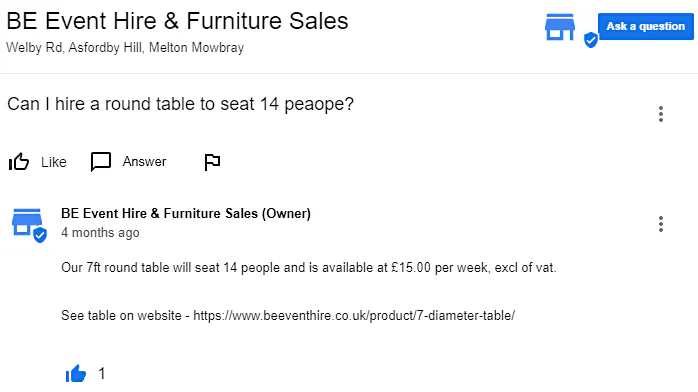Viewport: 698px width, 392px height.
Task: Toggle the blue thumbs-up on owner's answer
Action: tap(76, 374)
